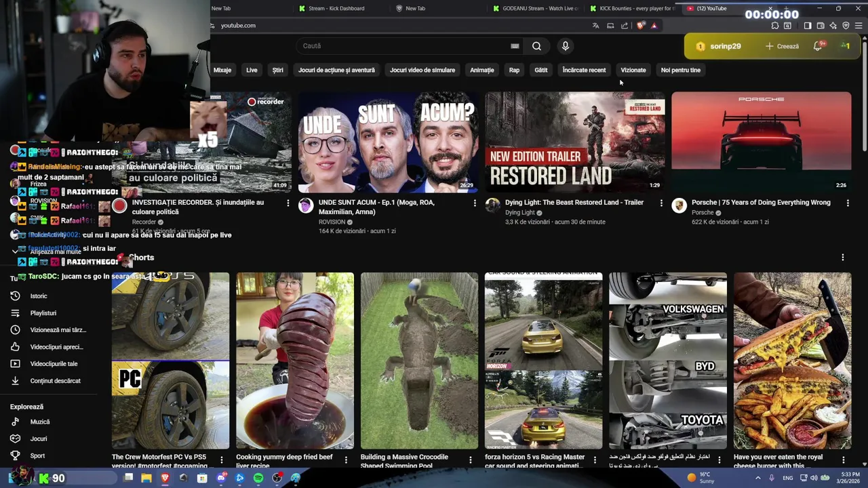Open the forza horizon 5 short thumbnail
This screenshot has width=868, height=488.
(543, 361)
